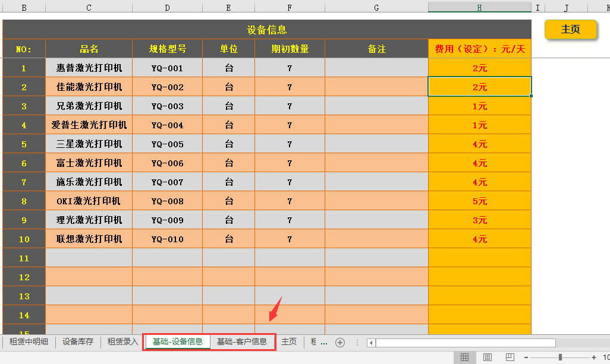Click the zoom slider handle
Viewport: 610px width, 364px height.
(560, 357)
